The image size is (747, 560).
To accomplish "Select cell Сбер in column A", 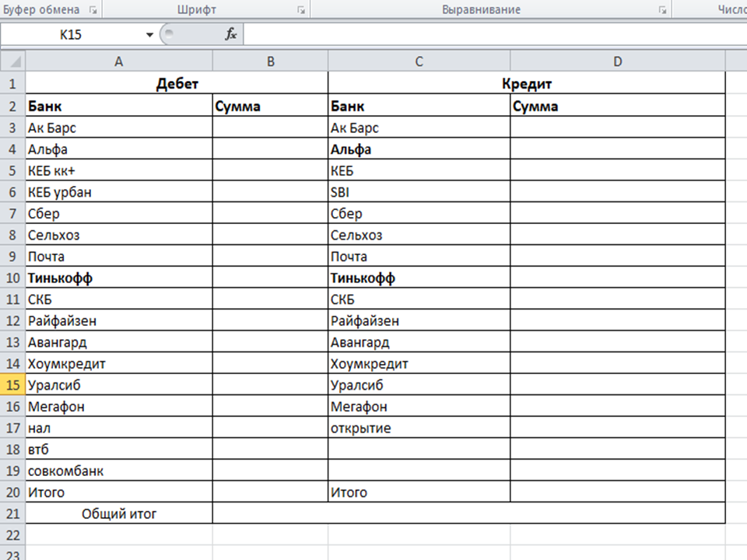I will click(x=118, y=213).
